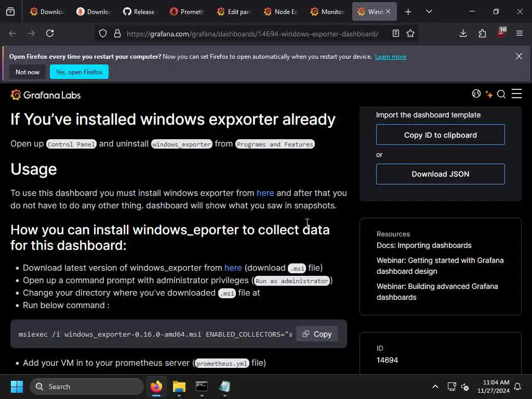Click the Usage heading

click(x=34, y=169)
